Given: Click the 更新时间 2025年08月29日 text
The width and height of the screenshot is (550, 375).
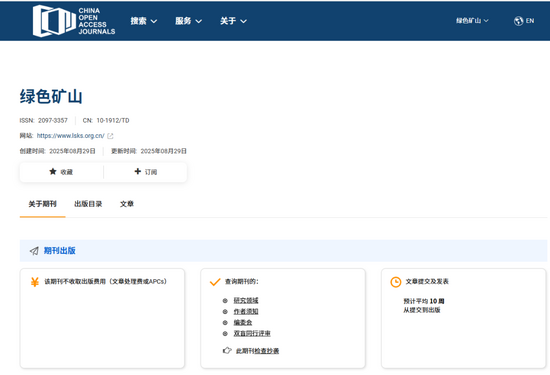Looking at the screenshot, I should (x=149, y=151).
